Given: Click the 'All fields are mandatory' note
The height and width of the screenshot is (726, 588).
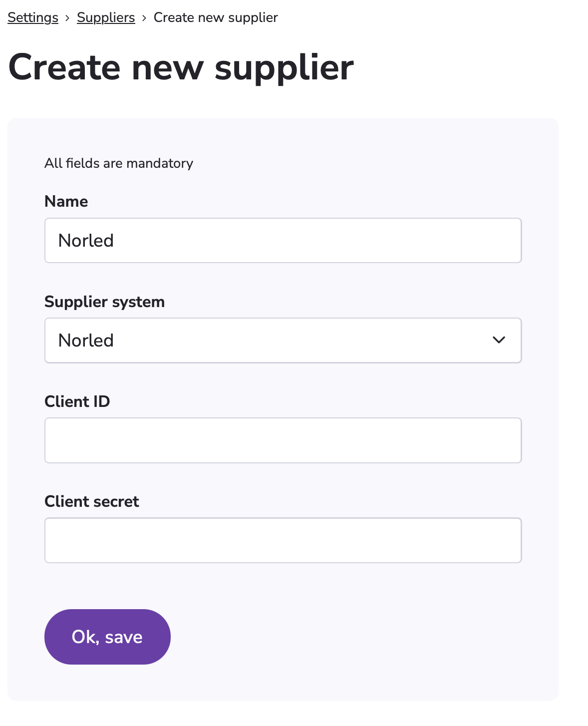Looking at the screenshot, I should click(119, 163).
